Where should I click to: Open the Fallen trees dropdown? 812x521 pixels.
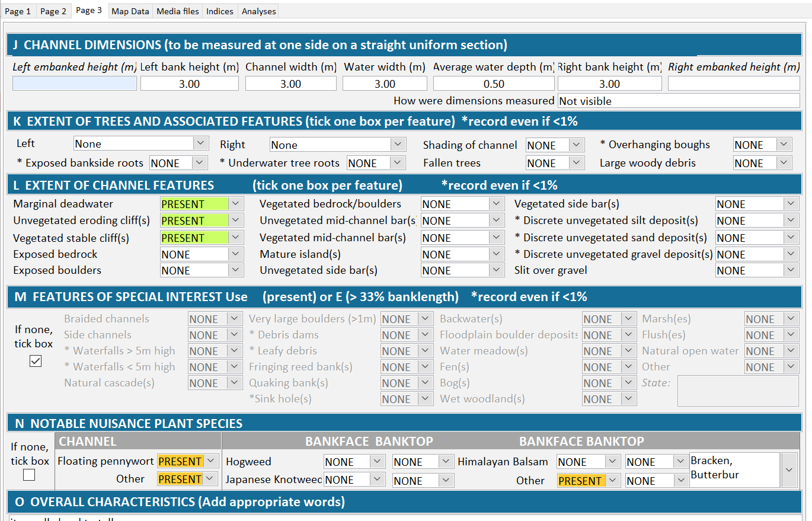[555, 163]
